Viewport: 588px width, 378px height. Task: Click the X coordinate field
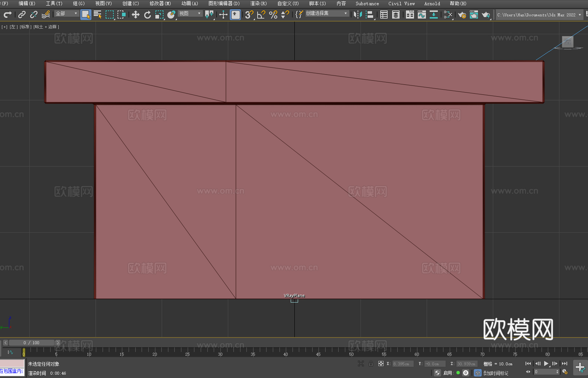click(x=403, y=364)
